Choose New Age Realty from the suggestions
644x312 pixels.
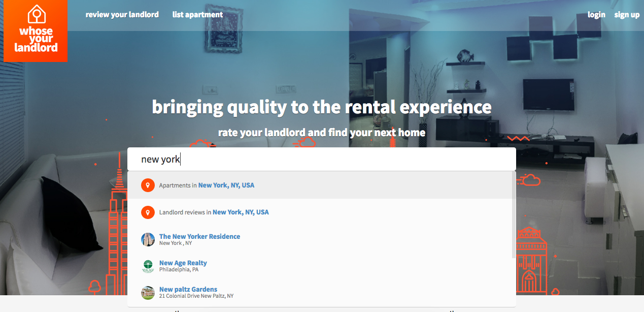pyautogui.click(x=183, y=263)
